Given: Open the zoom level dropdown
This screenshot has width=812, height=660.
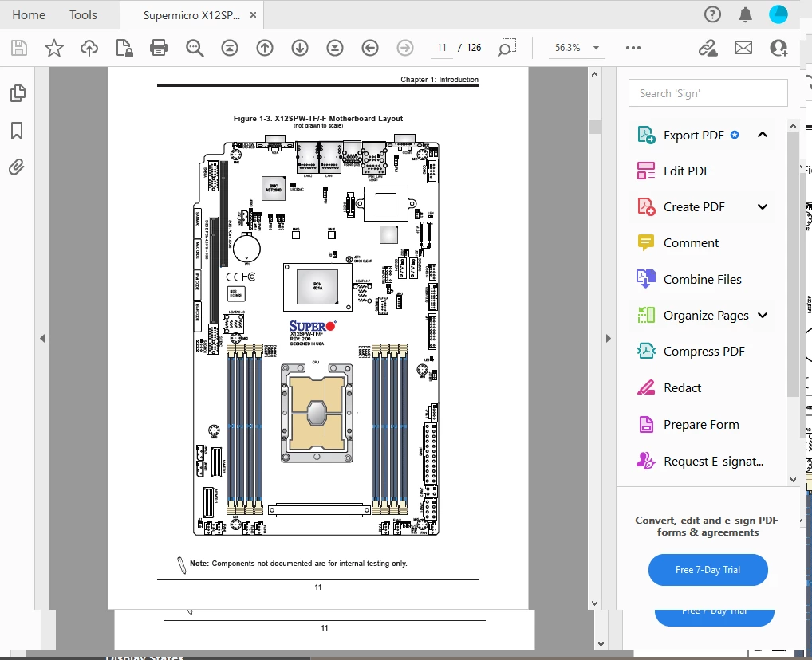Looking at the screenshot, I should (x=596, y=48).
